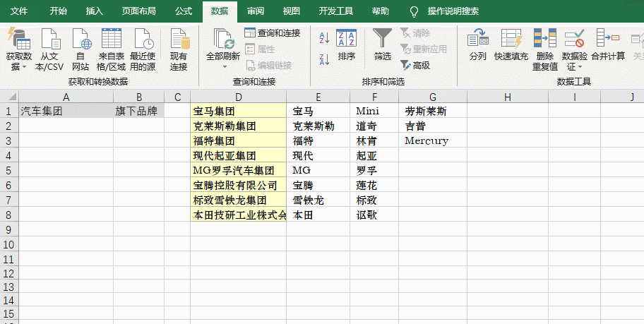
Task: Select cell 劳斯莱斯
Action: coord(433,111)
